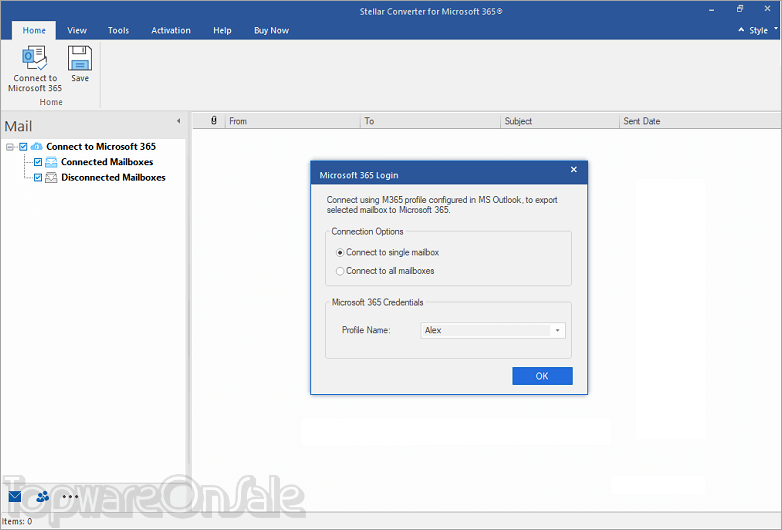The height and width of the screenshot is (530, 782).
Task: Collapse the Connect to Microsoft 365 tree node
Action: coord(9,147)
